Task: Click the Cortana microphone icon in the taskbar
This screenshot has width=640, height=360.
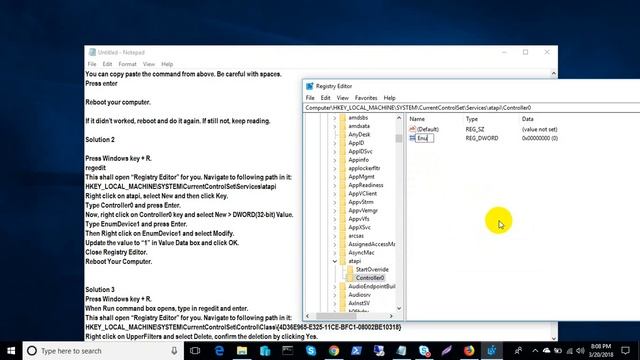Action: (174, 351)
